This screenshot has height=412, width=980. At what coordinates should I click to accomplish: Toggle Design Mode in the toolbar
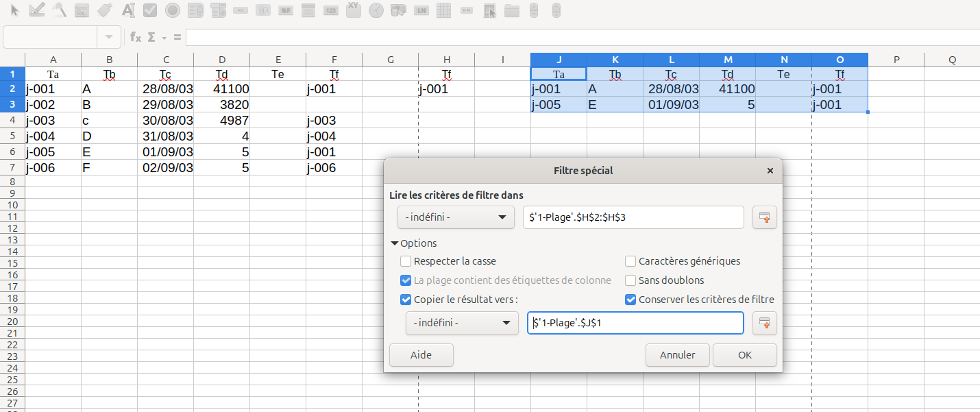coord(37,10)
